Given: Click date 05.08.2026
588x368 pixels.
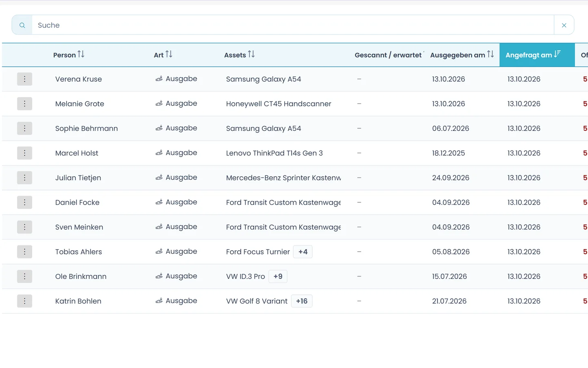Looking at the screenshot, I should coord(451,252).
